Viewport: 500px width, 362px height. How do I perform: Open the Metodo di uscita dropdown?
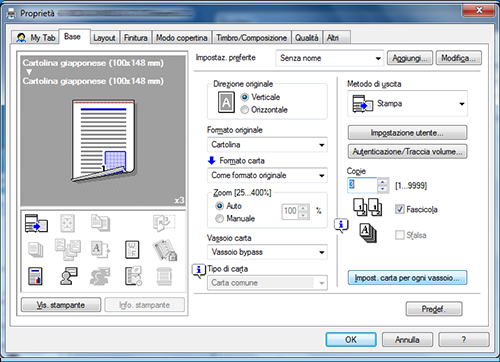407,104
